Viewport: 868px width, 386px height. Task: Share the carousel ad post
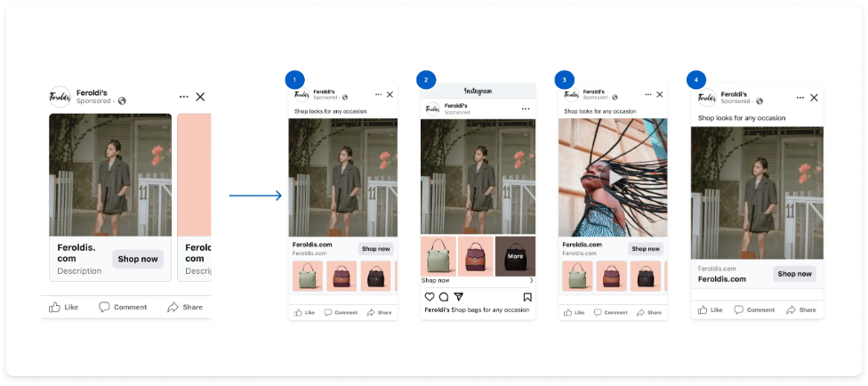pos(185,307)
